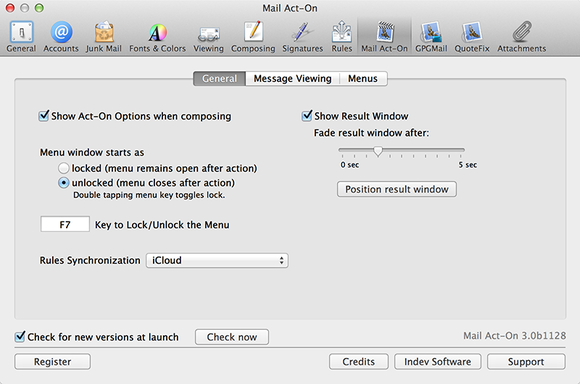Open the QuoteFix preferences pane

[472, 36]
